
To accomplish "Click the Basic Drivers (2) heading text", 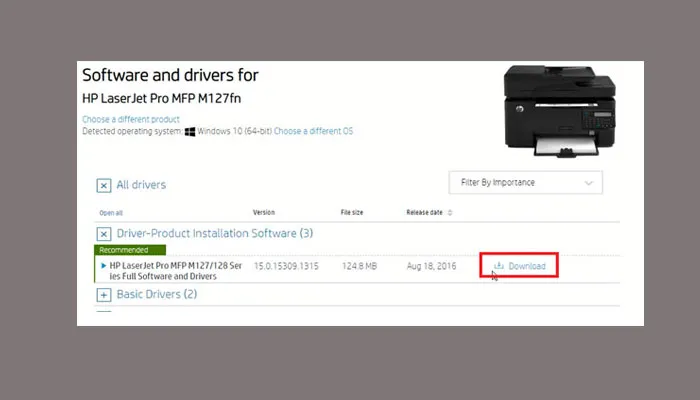I will (x=157, y=294).
